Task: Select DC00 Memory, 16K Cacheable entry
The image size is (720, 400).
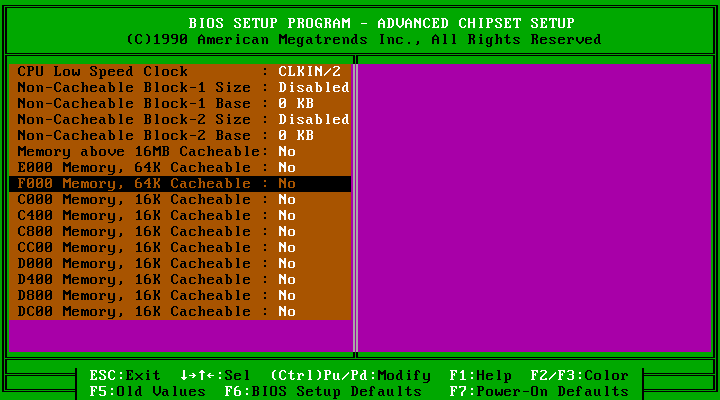Action: (x=140, y=312)
